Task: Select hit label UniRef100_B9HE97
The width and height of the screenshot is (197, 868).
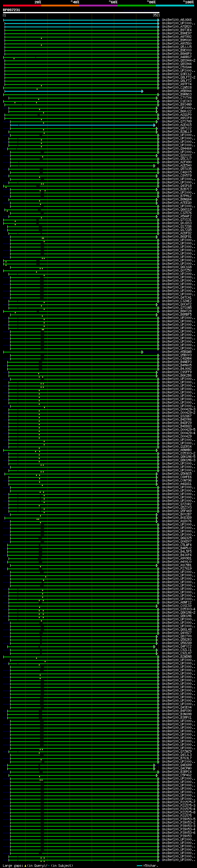Action: [177, 33]
